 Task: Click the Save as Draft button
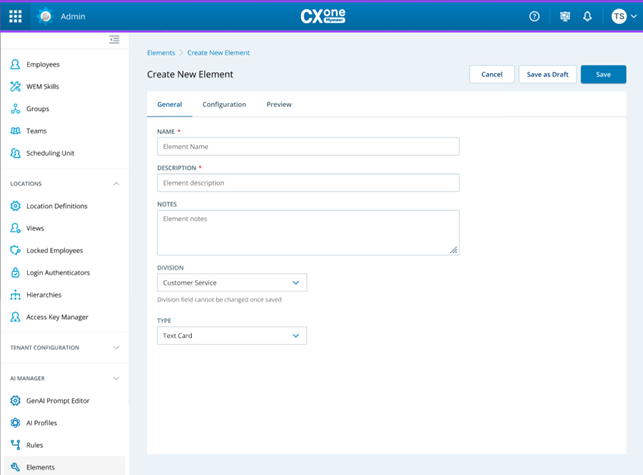(x=547, y=74)
